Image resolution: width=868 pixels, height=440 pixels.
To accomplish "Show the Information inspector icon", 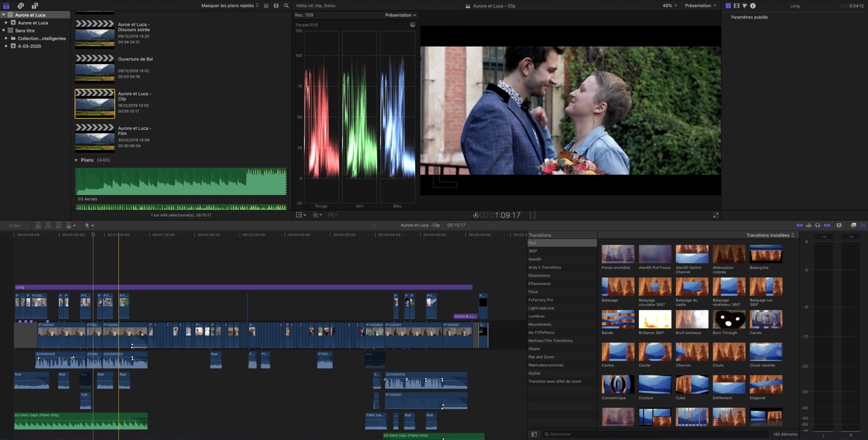I will pos(753,6).
